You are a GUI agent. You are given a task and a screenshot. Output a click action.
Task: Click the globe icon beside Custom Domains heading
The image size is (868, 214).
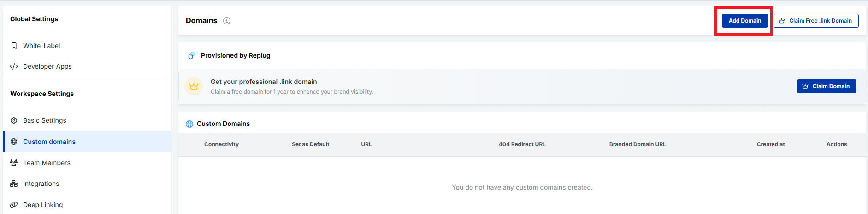click(x=189, y=124)
